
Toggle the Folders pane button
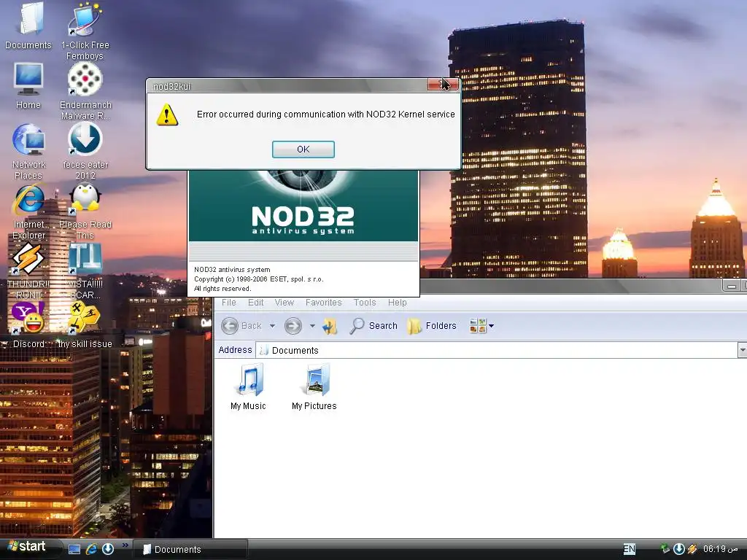pos(432,326)
